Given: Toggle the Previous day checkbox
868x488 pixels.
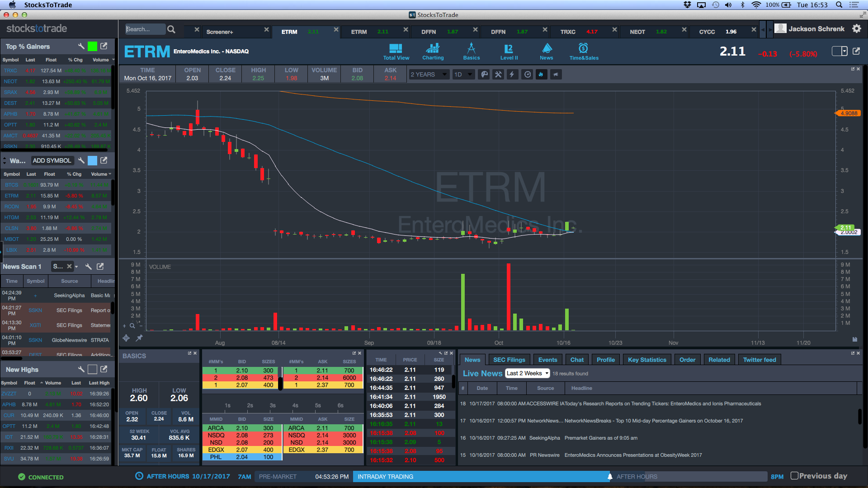Looking at the screenshot, I should (794, 476).
